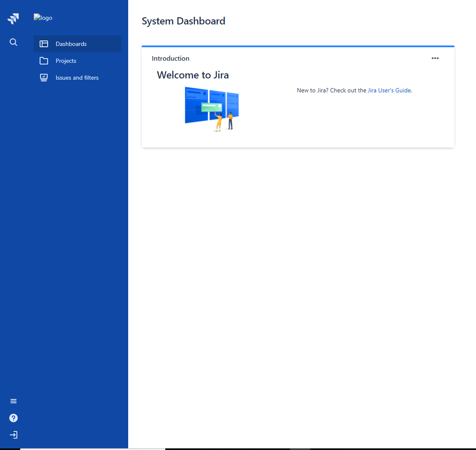Image resolution: width=476 pixels, height=450 pixels.
Task: Open search via magnifier icon
Action: click(13, 42)
